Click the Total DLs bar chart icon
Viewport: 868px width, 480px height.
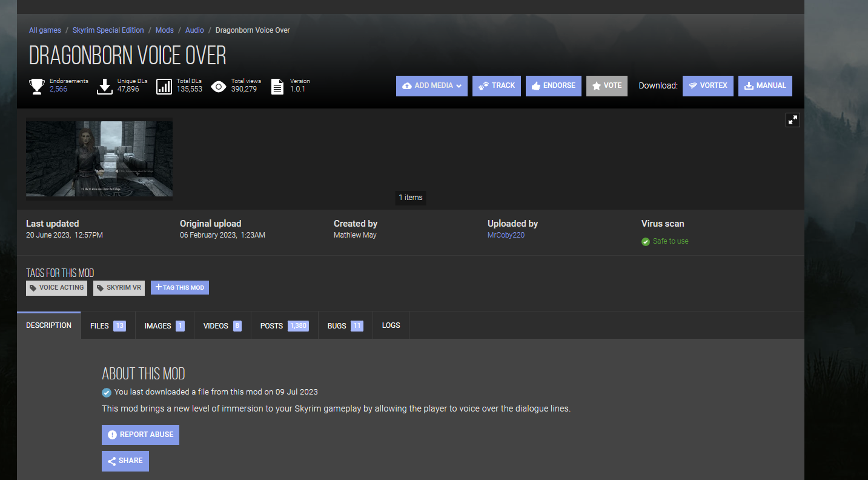point(164,87)
